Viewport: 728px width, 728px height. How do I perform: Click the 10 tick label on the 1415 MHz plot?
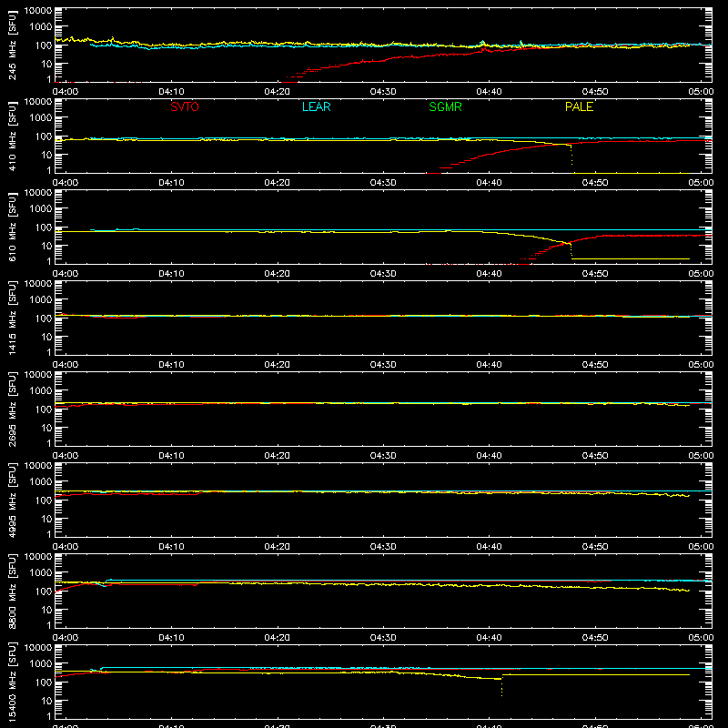[47, 337]
